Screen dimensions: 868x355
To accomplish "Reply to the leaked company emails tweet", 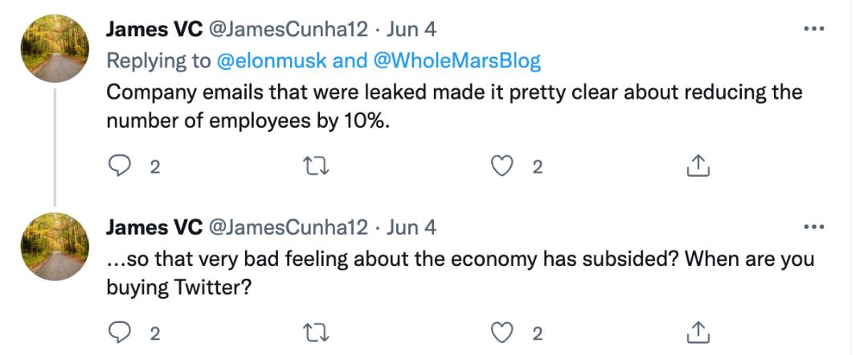I will tap(119, 166).
